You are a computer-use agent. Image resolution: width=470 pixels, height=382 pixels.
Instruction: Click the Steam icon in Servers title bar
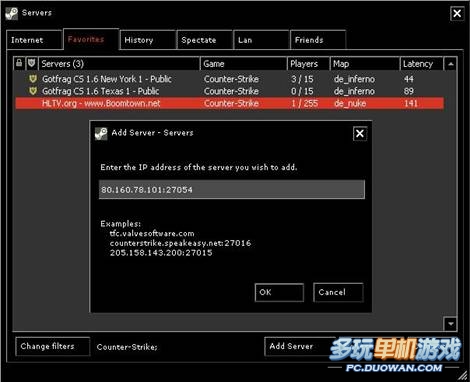click(12, 13)
